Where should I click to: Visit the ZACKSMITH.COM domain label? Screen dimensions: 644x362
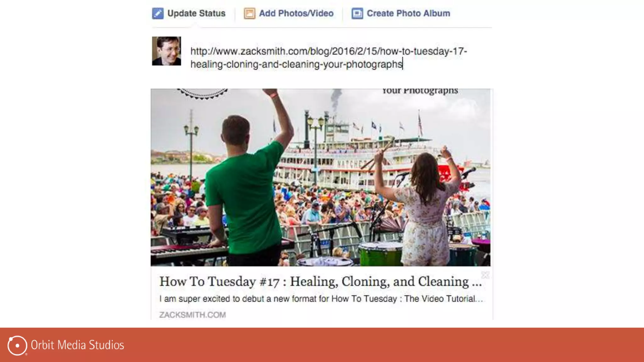[192, 315]
